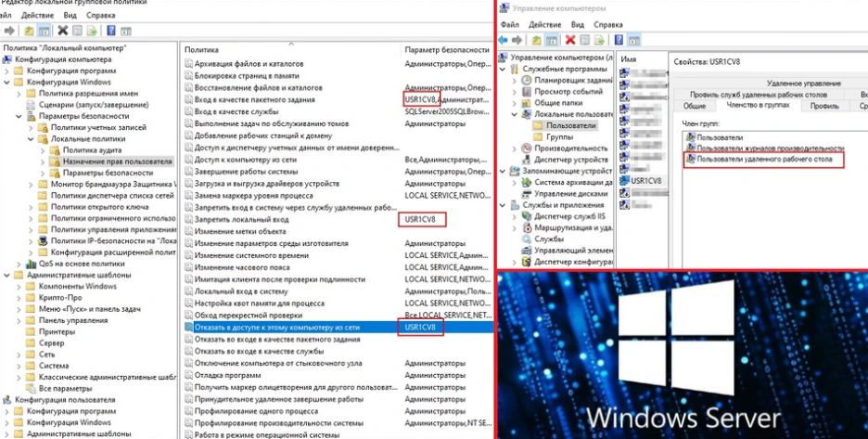Switch to the 'Общие' properties tab
The height and width of the screenshot is (439, 868).
pos(695,106)
